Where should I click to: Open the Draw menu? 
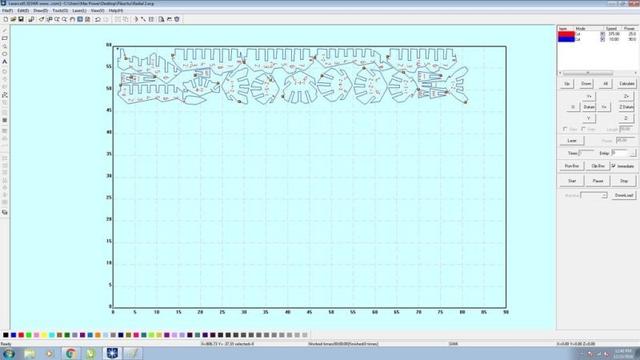(x=40, y=10)
